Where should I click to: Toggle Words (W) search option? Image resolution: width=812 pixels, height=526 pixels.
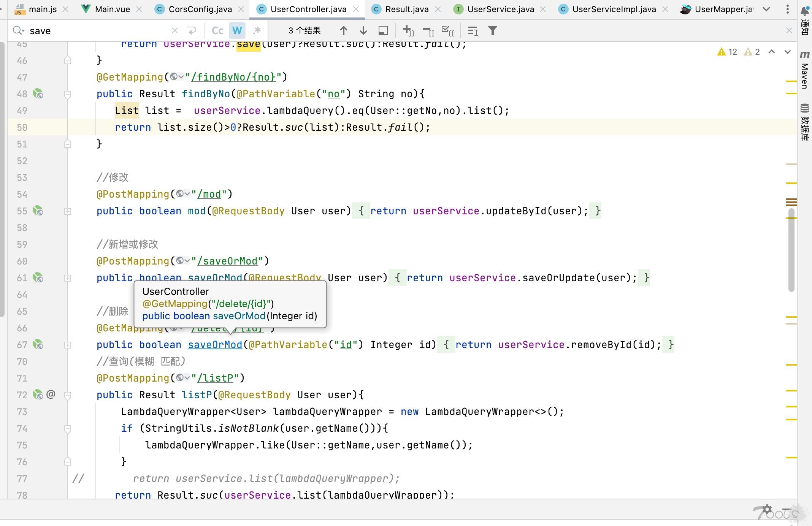point(237,30)
